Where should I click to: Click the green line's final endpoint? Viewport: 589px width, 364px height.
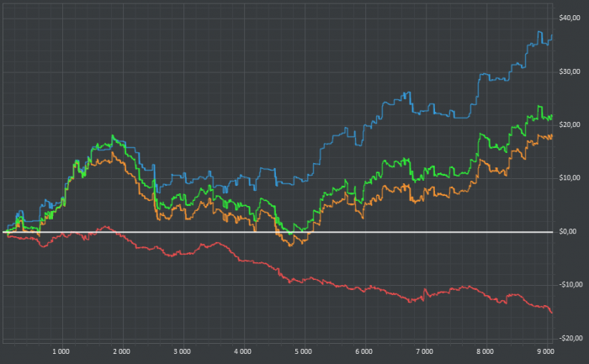coord(552,115)
